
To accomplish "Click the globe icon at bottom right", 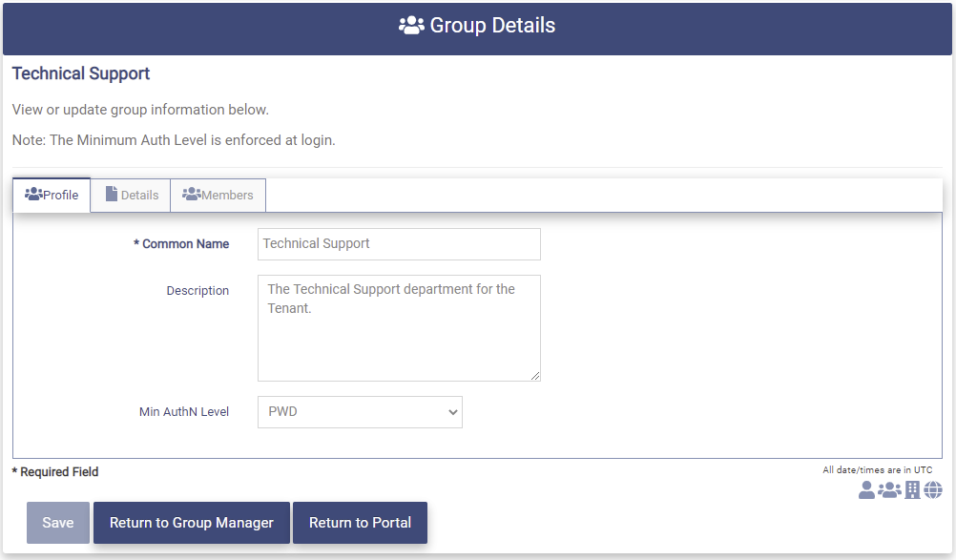I will pyautogui.click(x=933, y=490).
